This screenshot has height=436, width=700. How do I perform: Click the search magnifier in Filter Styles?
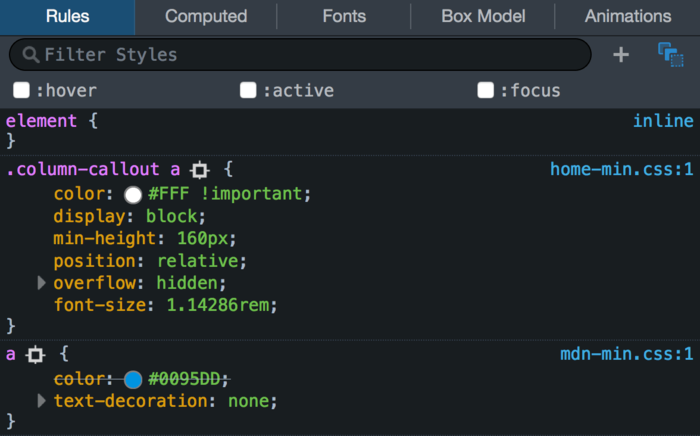pos(31,55)
